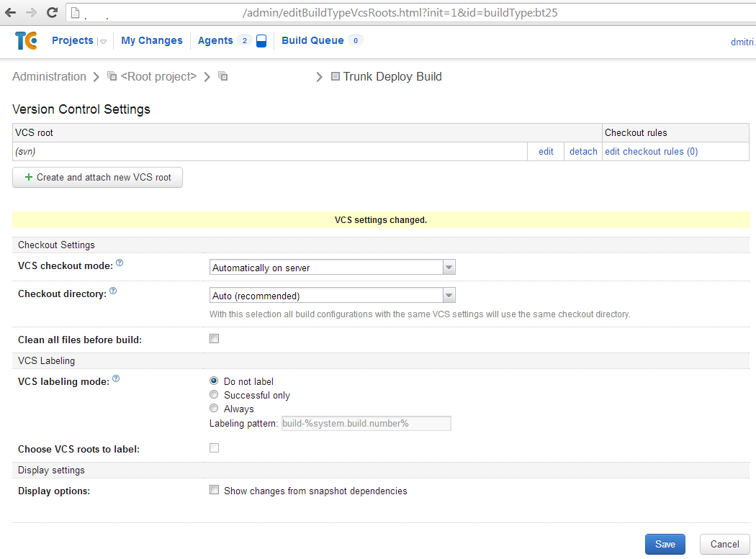Click the agents status icon next to Agents
756x559 pixels.
[x=261, y=41]
